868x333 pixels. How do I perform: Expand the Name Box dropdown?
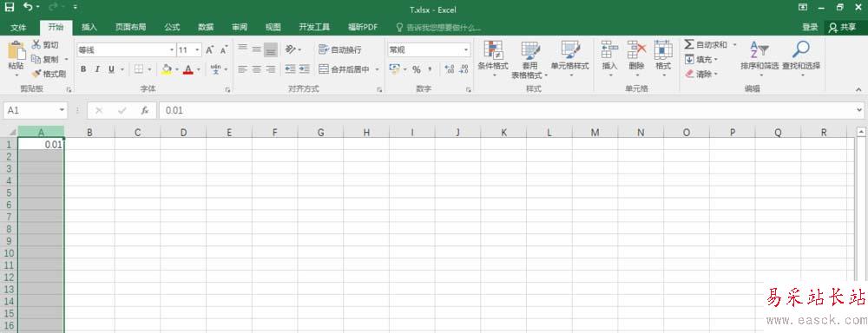61,111
